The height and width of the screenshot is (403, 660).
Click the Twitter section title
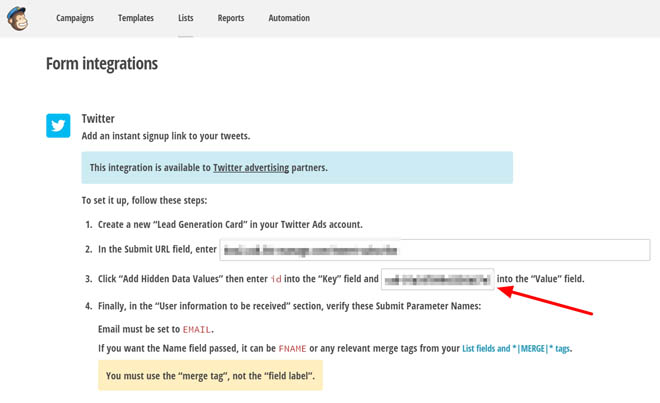tap(98, 119)
